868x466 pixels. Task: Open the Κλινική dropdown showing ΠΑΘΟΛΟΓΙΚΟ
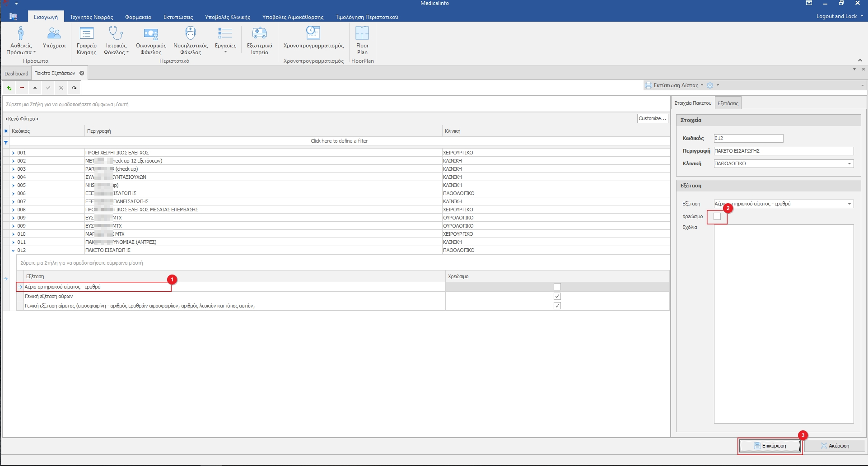849,164
